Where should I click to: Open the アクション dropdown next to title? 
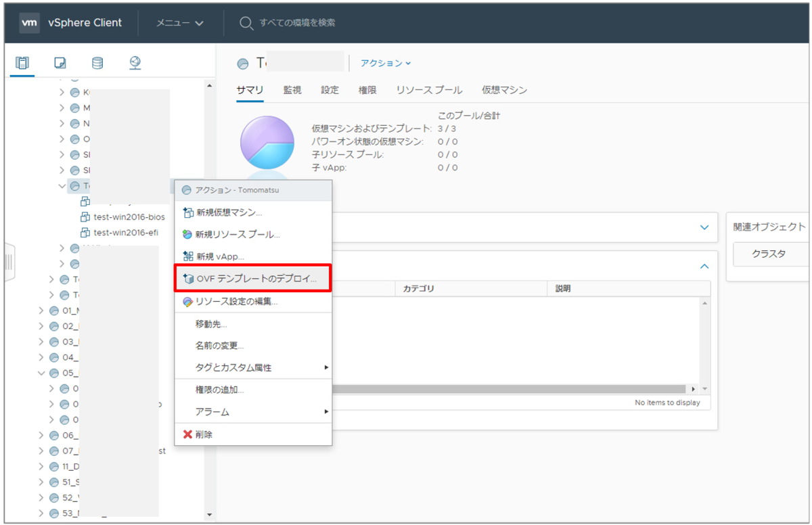pos(386,63)
